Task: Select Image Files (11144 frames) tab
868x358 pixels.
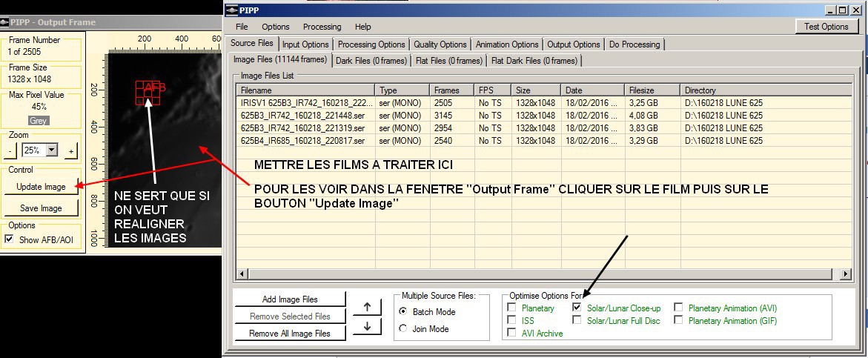Action: click(x=280, y=60)
